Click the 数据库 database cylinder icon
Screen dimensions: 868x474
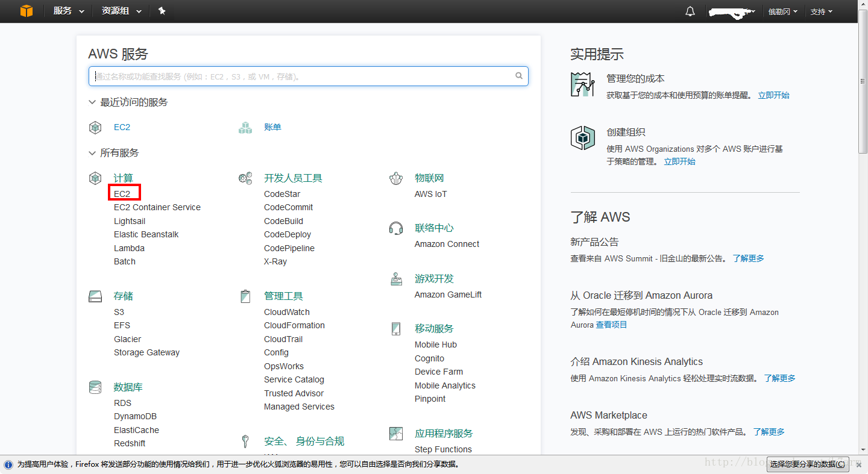(95, 387)
